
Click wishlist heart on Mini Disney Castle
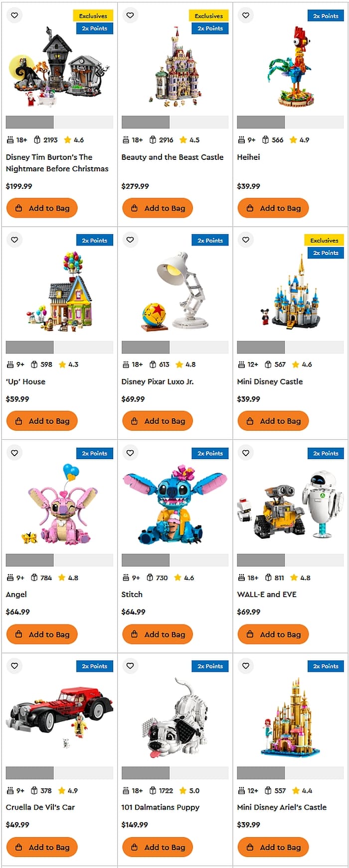point(246,240)
